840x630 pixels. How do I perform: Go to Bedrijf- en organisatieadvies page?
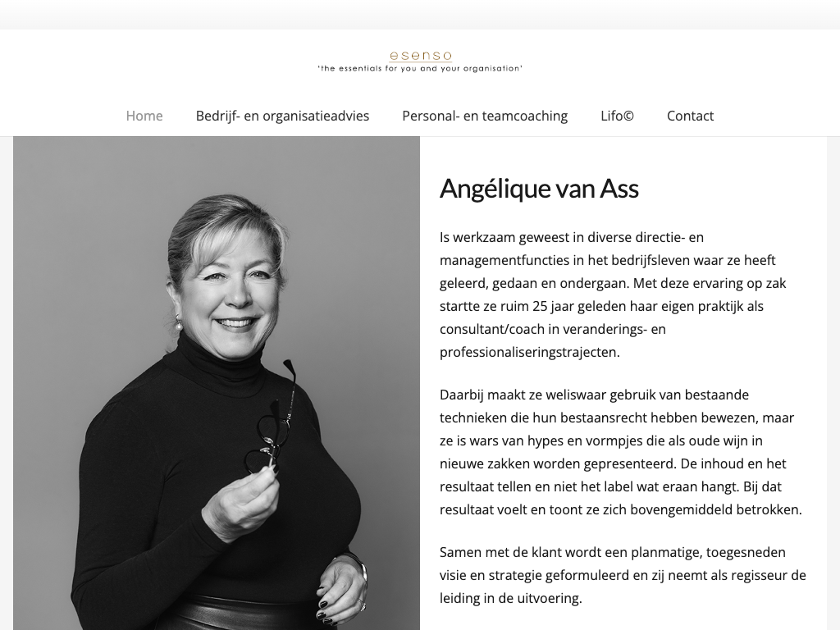tap(282, 116)
